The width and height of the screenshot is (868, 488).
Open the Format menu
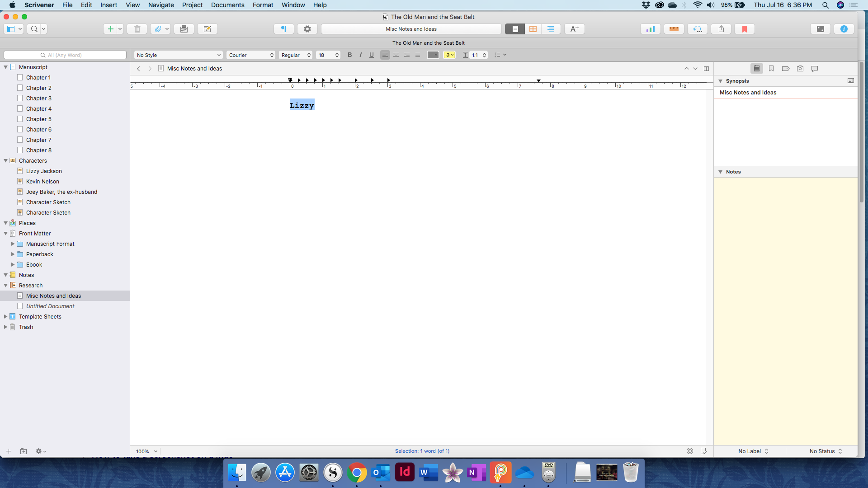tap(263, 5)
